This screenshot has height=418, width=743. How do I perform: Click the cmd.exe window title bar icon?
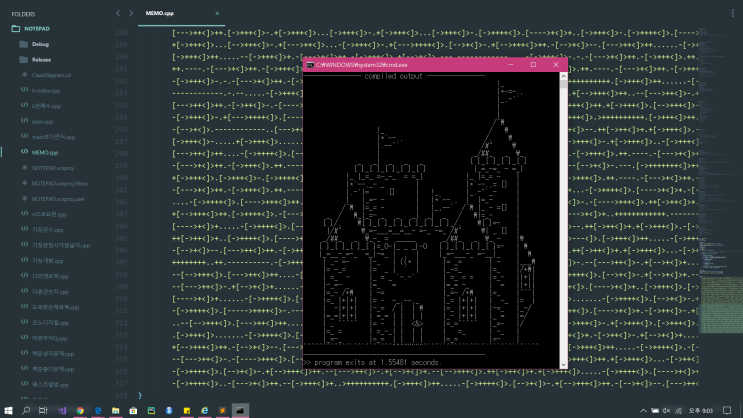[x=310, y=65]
